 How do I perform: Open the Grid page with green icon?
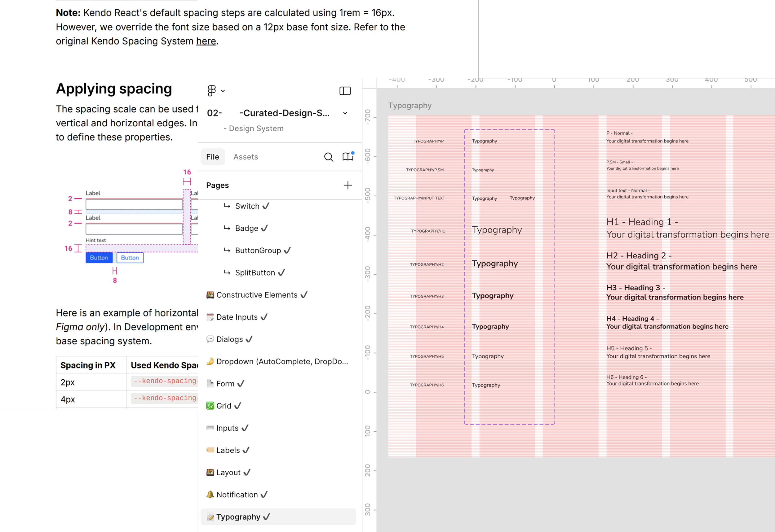click(x=224, y=406)
